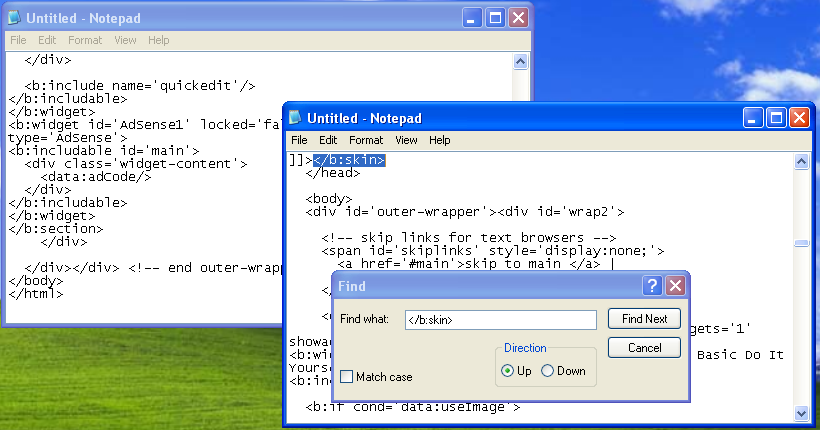This screenshot has width=820, height=430.
Task: Click scroll up arrow in front Notepad window
Action: pos(801,162)
